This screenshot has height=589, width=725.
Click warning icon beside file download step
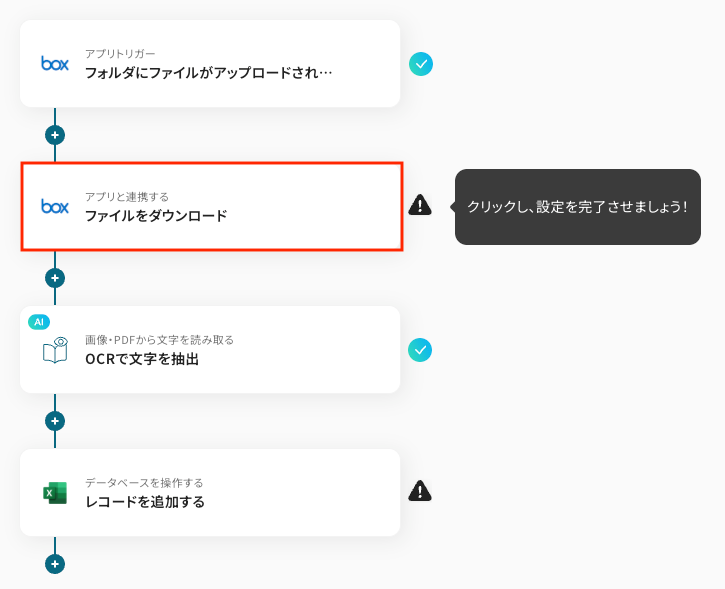(420, 205)
